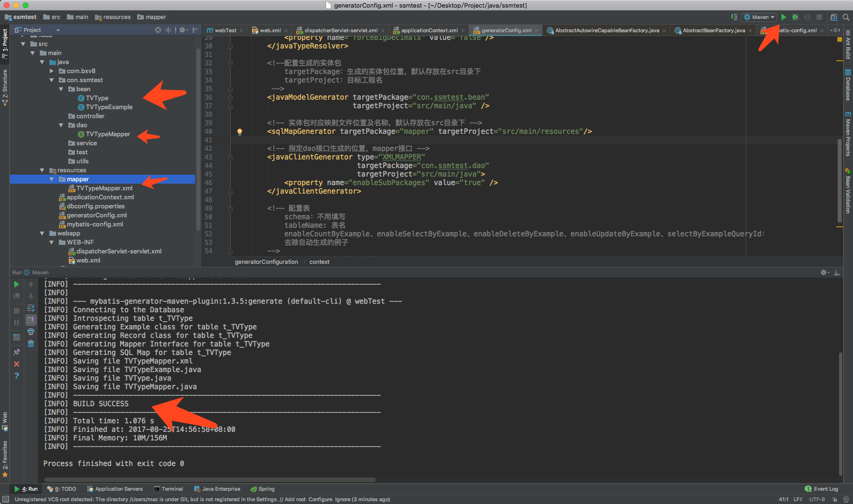The width and height of the screenshot is (853, 504).
Task: Switch to the web.xml editor tab
Action: click(x=270, y=30)
